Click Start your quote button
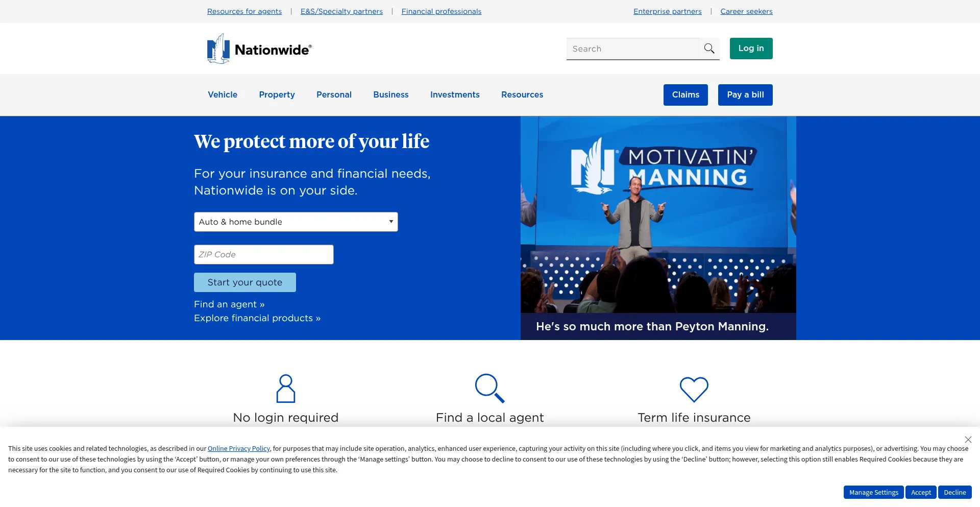The height and width of the screenshot is (507, 980). [x=245, y=282]
